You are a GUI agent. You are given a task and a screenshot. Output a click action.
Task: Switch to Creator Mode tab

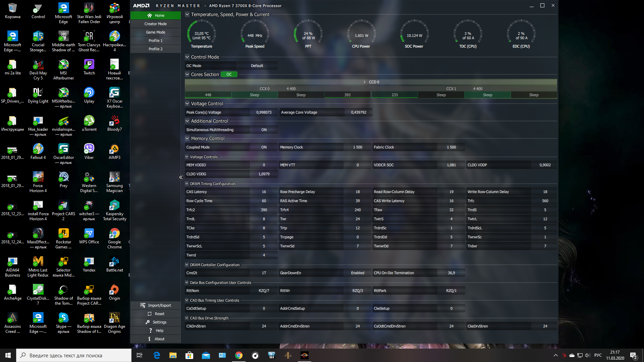155,24
